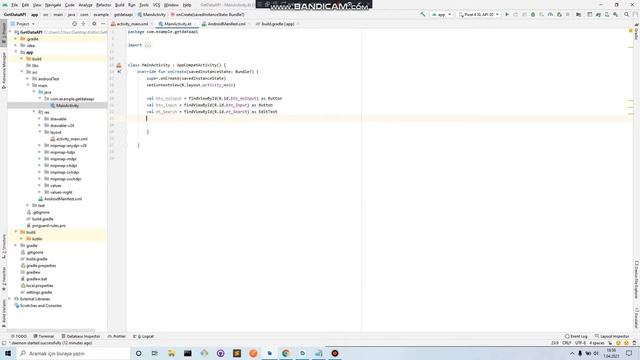Screen dimensions: 640x360
Task: Open the Project view selector dropdown
Action: click(x=22, y=24)
